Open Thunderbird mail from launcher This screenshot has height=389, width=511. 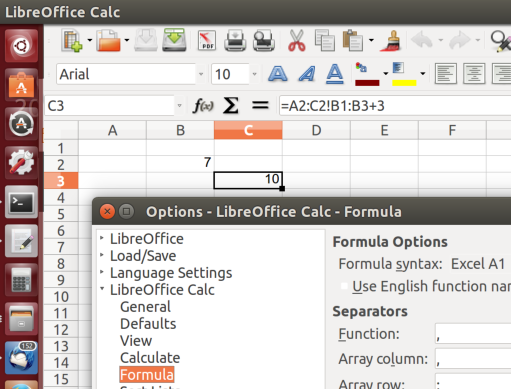(x=21, y=358)
